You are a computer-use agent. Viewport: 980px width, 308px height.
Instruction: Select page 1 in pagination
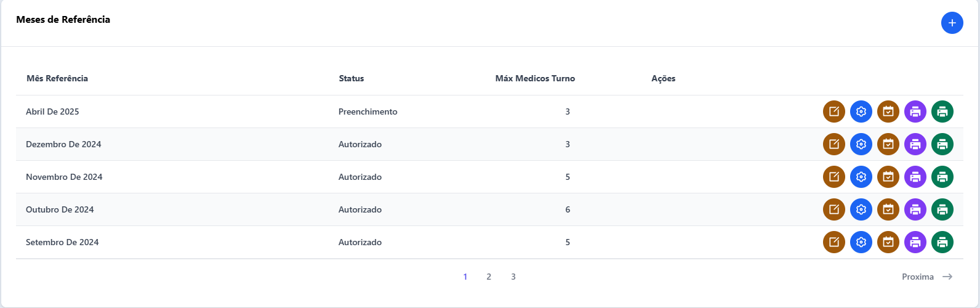(465, 277)
